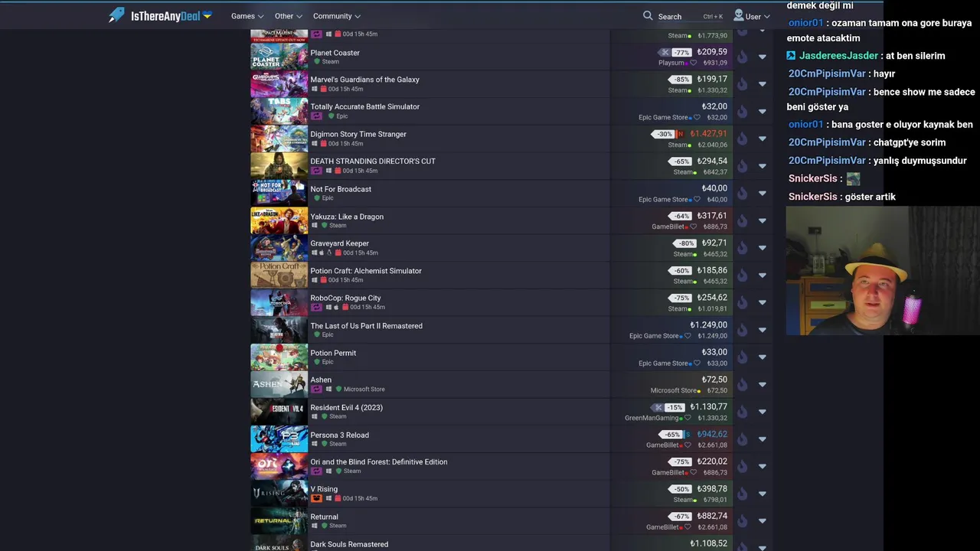Click flame icon in Ashen row
Viewport: 980px width, 551px height.
click(x=742, y=384)
